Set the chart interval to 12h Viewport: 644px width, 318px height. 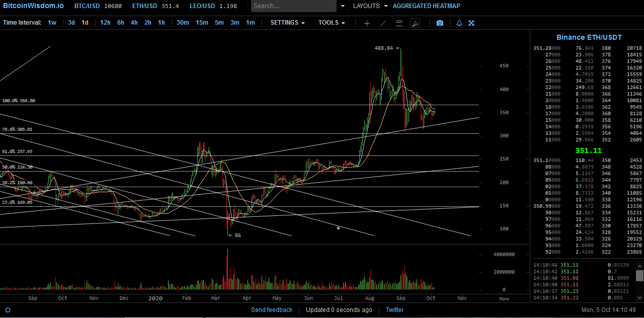point(105,23)
